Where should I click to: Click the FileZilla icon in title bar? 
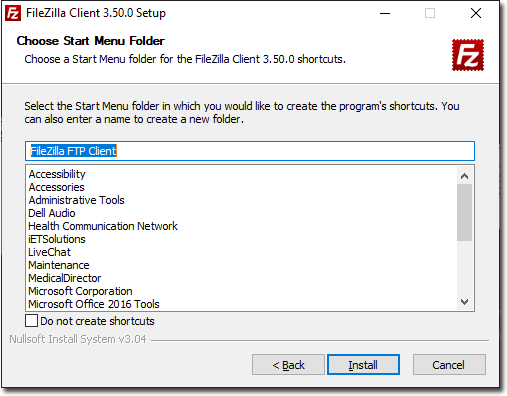click(x=13, y=13)
